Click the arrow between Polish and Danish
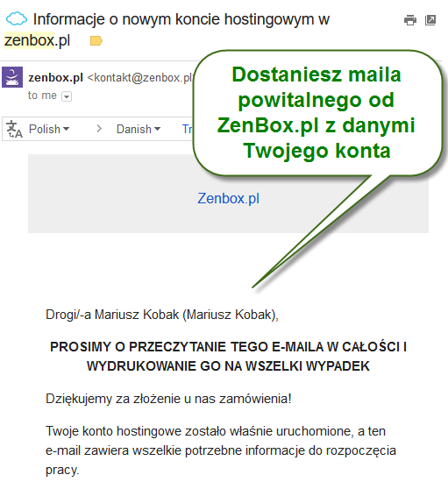 click(x=99, y=129)
